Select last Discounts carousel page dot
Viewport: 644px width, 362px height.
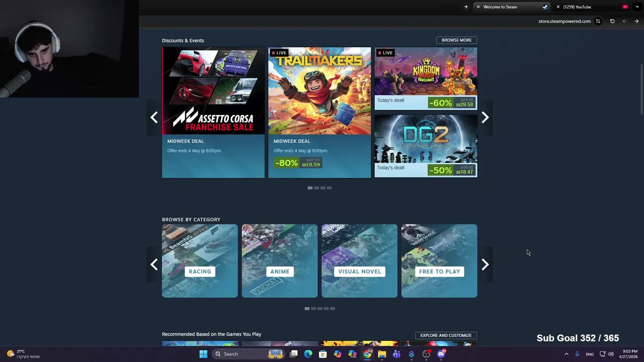[x=329, y=188]
